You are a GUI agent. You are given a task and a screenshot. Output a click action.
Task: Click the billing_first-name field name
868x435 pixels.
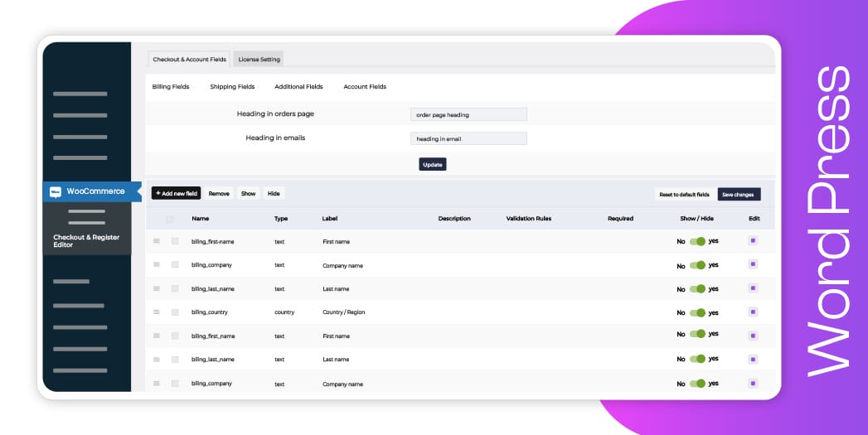[x=212, y=242]
